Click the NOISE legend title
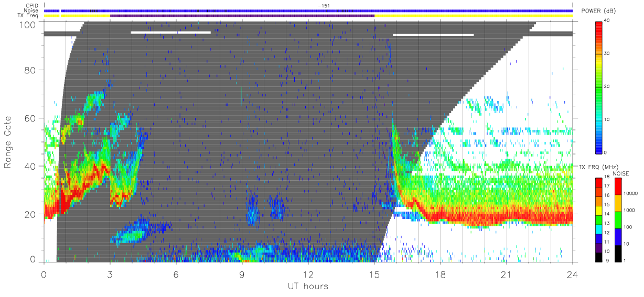The height and width of the screenshot is (297, 644). click(622, 173)
